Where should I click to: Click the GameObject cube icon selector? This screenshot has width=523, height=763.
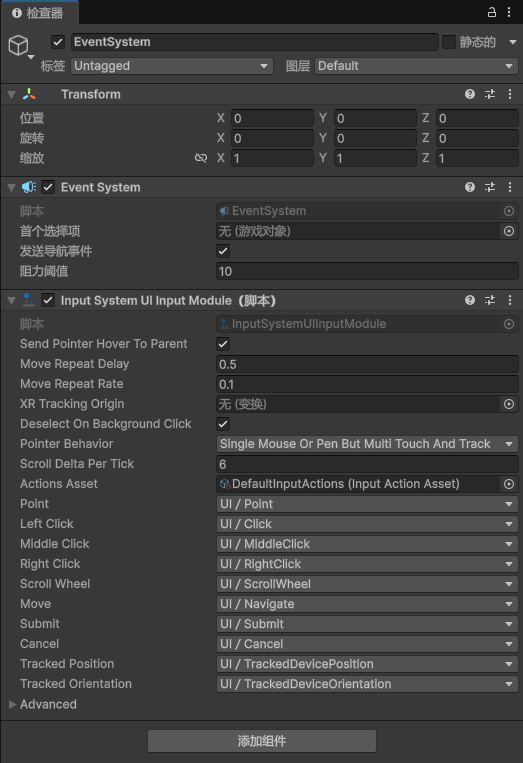[x=20, y=46]
